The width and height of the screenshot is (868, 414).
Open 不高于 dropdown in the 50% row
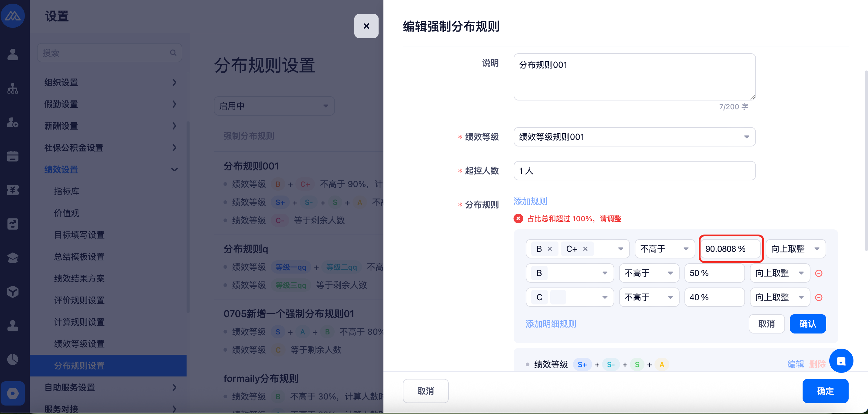point(649,273)
